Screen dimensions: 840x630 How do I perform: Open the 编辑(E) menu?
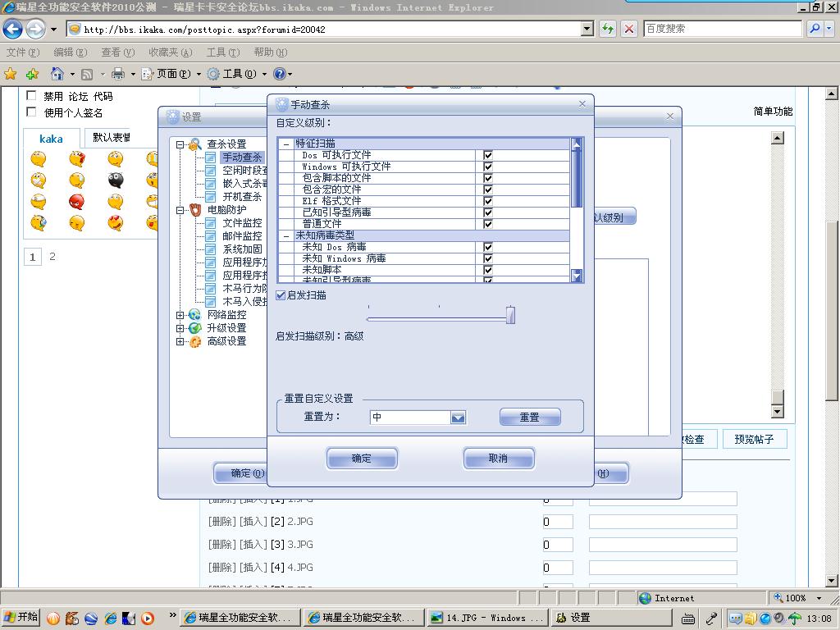click(71, 52)
